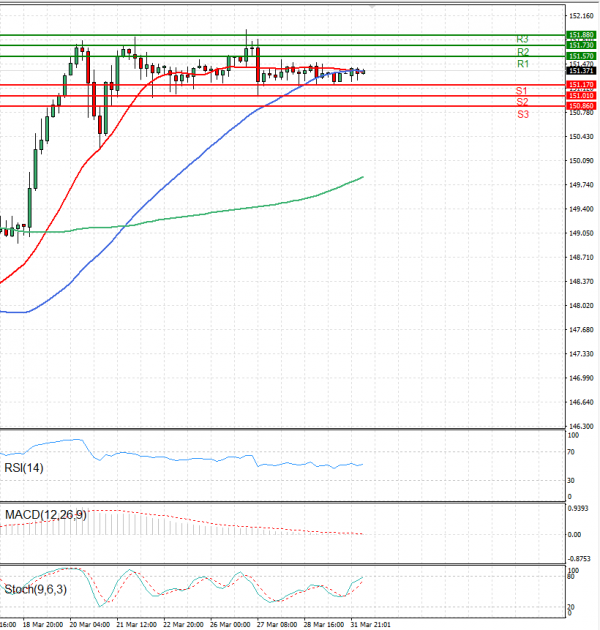Click the S3 support label
The height and width of the screenshot is (630, 600).
pyautogui.click(x=523, y=115)
